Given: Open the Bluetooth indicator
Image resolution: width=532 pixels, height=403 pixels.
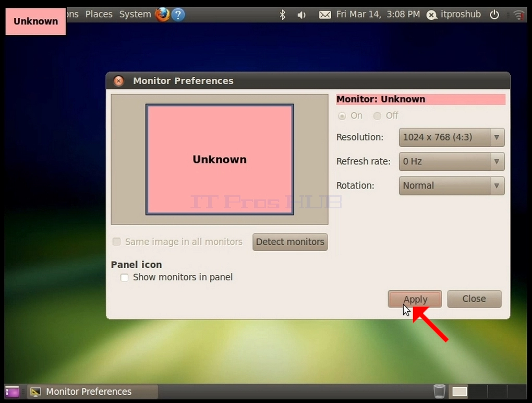Looking at the screenshot, I should [282, 15].
